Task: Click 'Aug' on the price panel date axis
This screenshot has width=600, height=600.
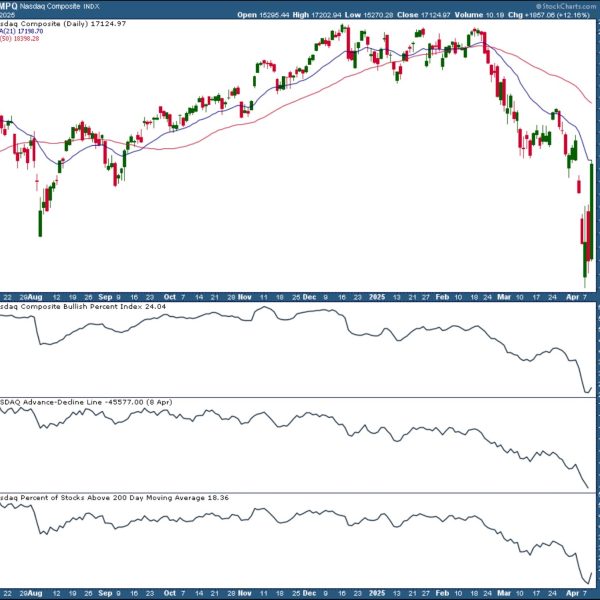Action: click(35, 297)
